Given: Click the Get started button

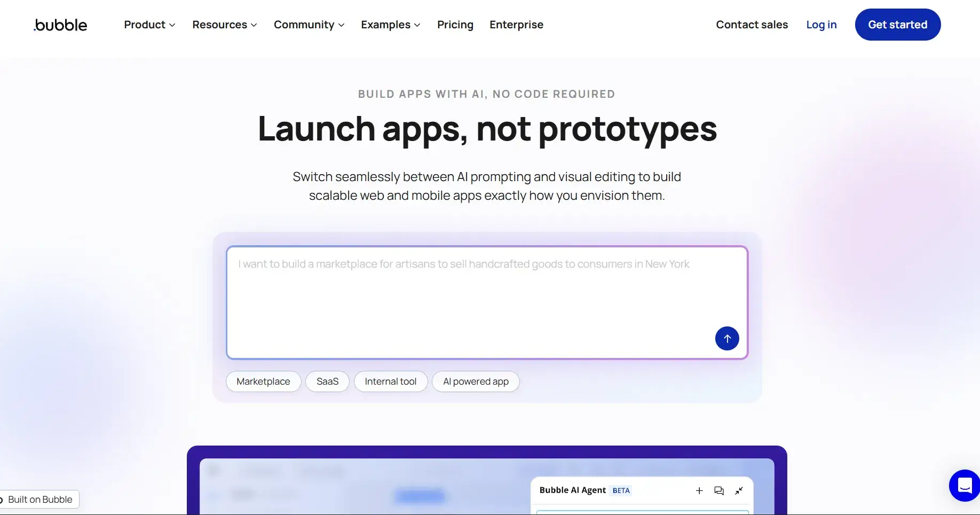Looking at the screenshot, I should point(897,25).
